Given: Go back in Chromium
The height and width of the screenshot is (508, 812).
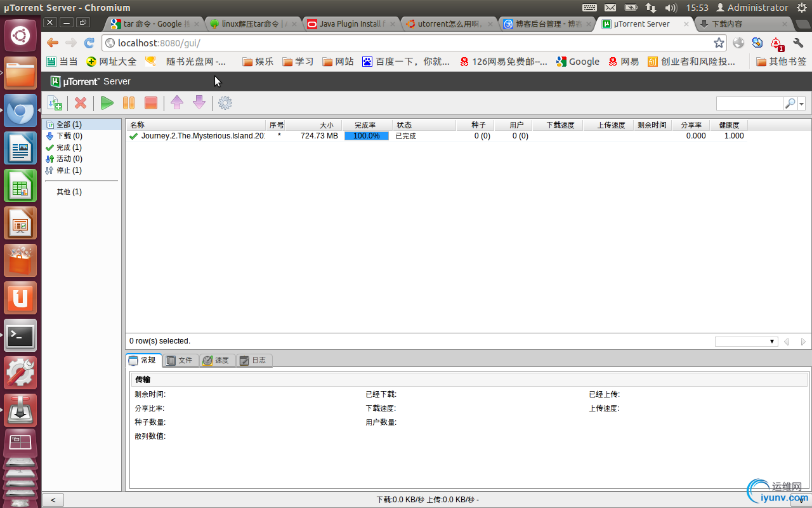Looking at the screenshot, I should 52,43.
